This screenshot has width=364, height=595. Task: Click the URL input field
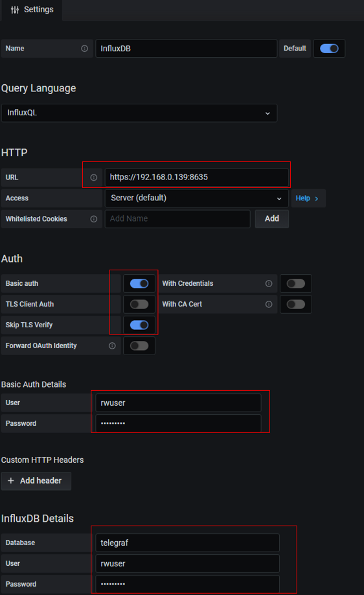click(x=197, y=177)
